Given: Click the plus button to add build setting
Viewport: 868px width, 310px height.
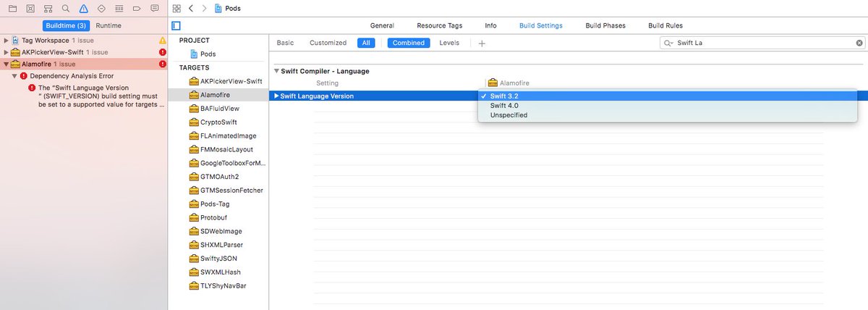Looking at the screenshot, I should pos(482,43).
